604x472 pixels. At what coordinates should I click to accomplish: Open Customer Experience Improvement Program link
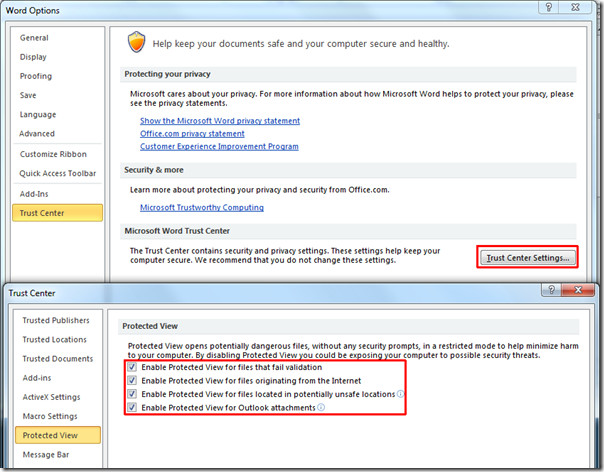[x=219, y=146]
